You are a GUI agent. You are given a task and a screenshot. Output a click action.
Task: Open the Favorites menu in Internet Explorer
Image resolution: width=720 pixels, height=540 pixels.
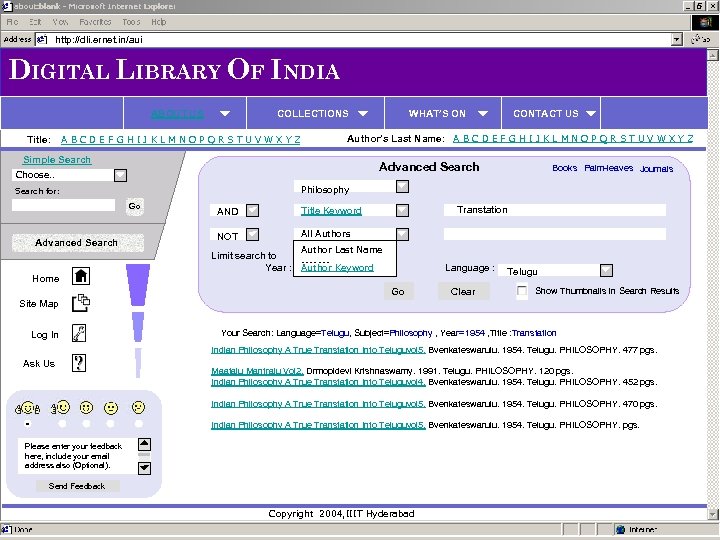coord(95,22)
